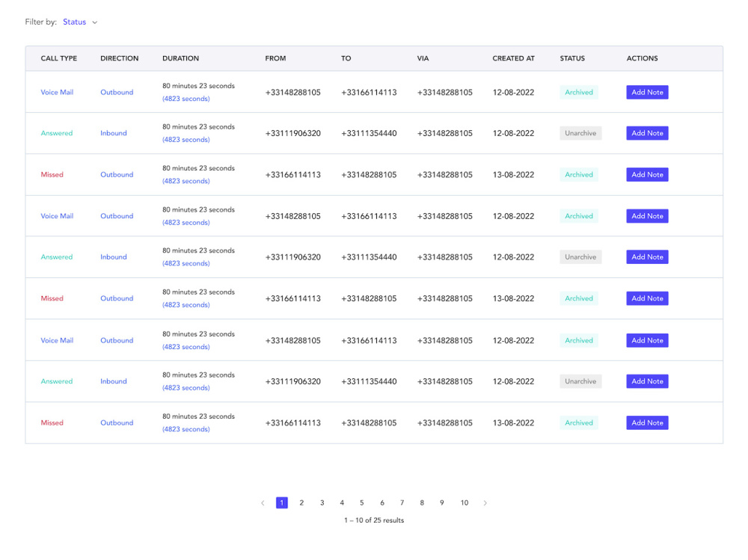Open the first Missed call type link
Screen dimensions: 748x560
[x=52, y=175]
